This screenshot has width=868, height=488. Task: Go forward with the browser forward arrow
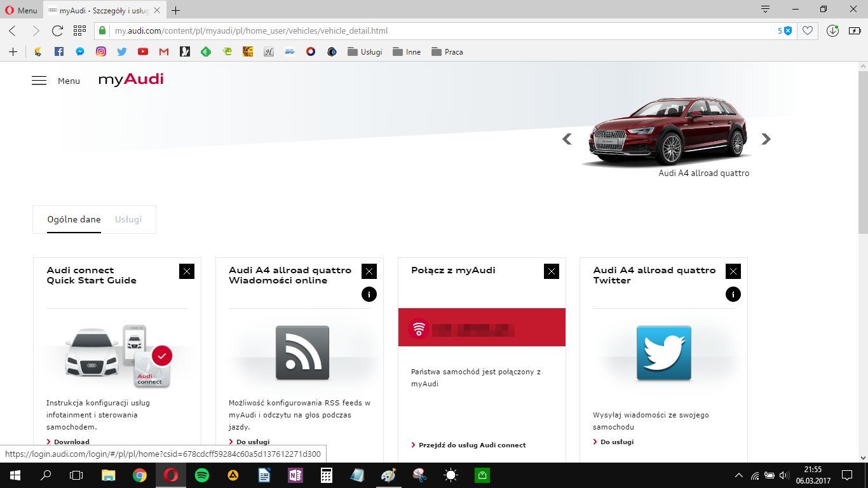(36, 30)
